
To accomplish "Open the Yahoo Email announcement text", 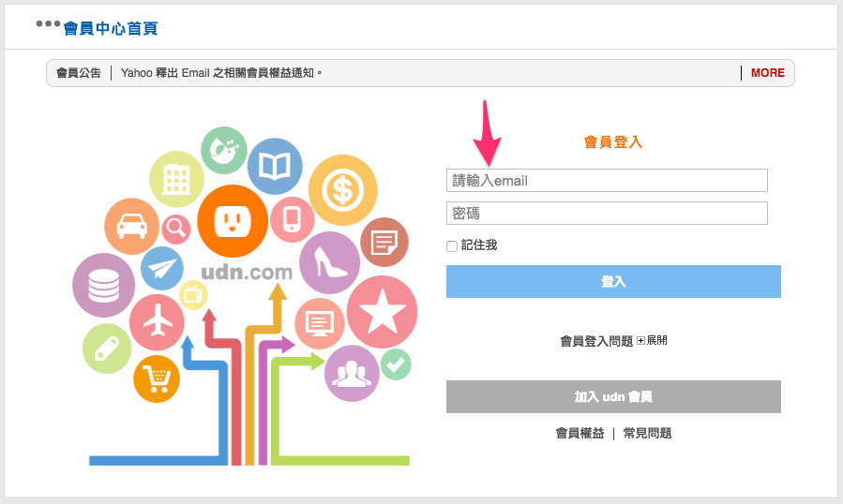I will point(221,73).
